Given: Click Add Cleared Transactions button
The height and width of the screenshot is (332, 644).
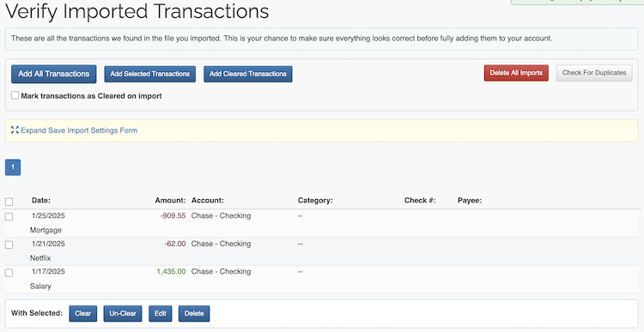Looking at the screenshot, I should tap(248, 74).
